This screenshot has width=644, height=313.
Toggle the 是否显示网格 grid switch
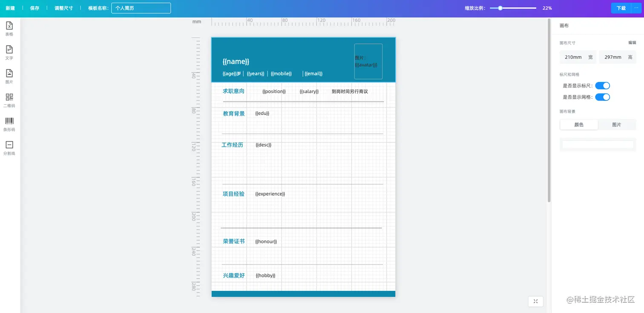tap(602, 97)
